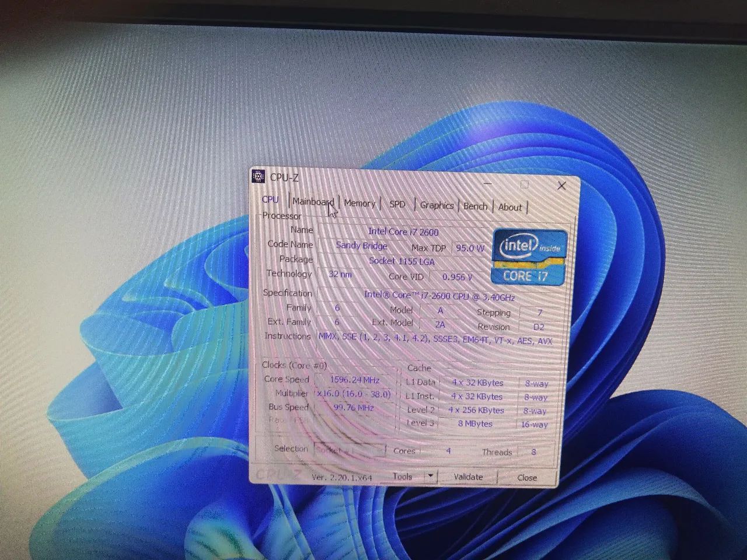
Task: Click the Level 2 value '4 x 256 KBytes'
Action: click(x=476, y=410)
